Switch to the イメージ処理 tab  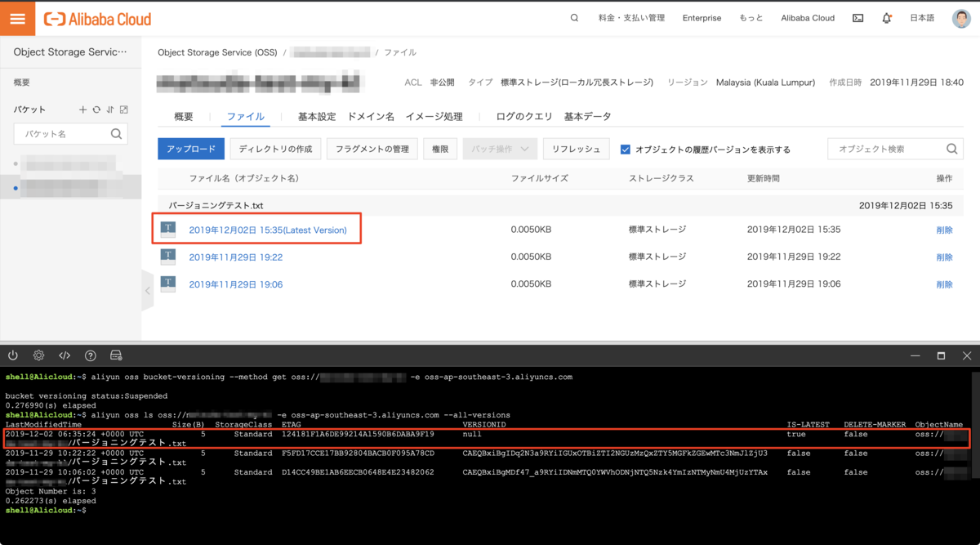(x=434, y=117)
